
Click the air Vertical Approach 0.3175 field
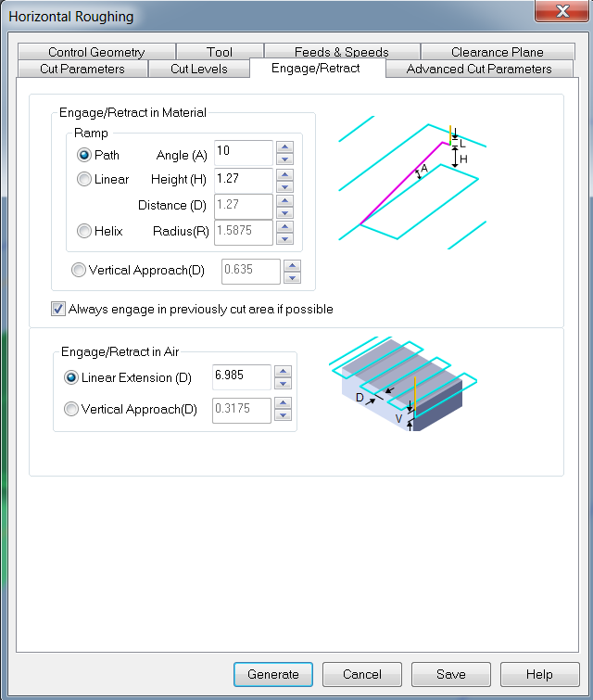click(x=242, y=411)
